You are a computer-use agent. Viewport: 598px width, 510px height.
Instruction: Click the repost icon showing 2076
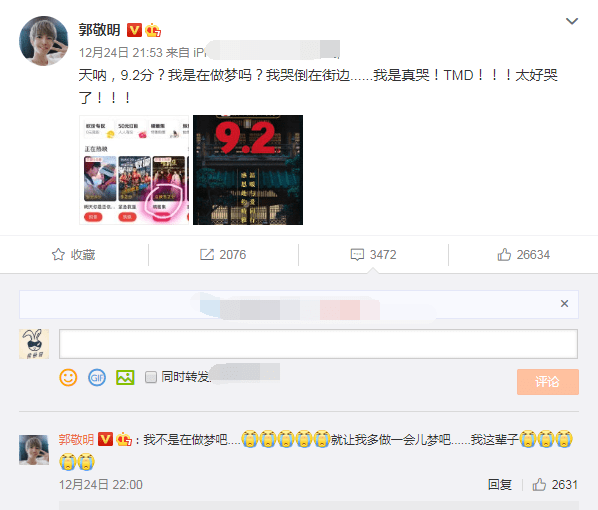pyautogui.click(x=207, y=254)
